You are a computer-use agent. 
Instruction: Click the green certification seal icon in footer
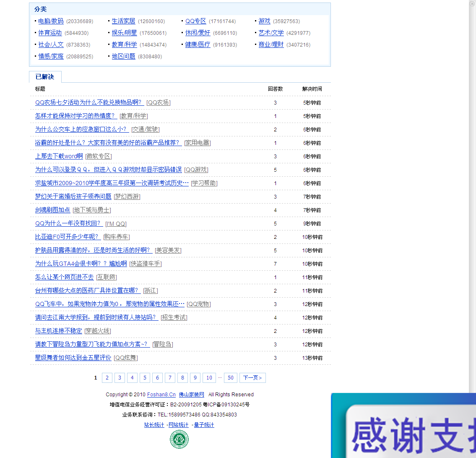coord(179,440)
